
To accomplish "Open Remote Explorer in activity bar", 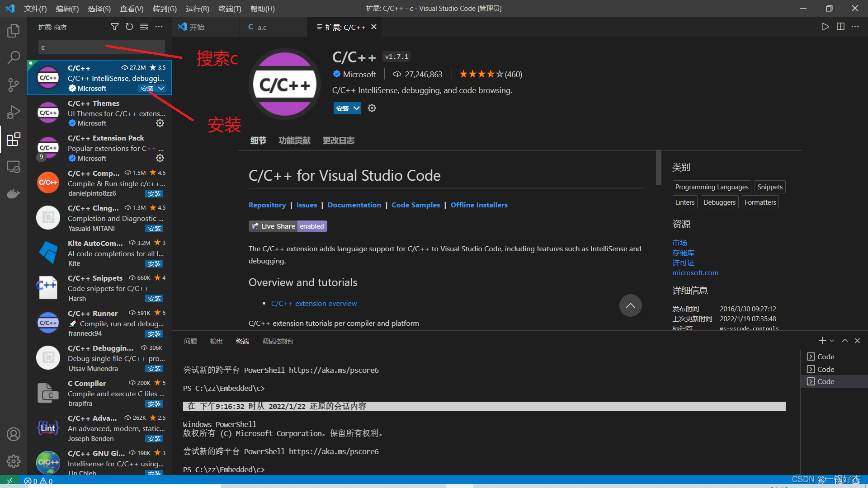I will (14, 167).
